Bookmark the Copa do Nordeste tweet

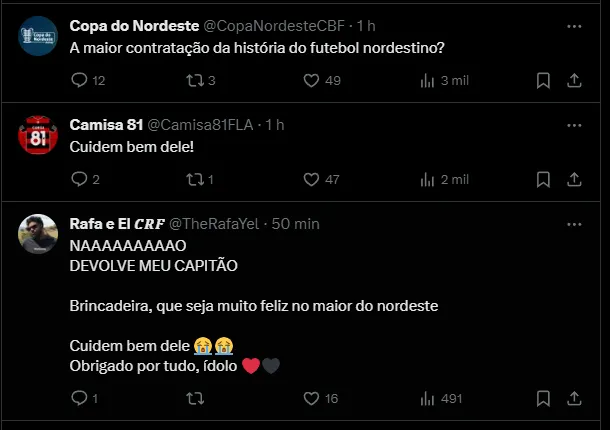pos(543,80)
